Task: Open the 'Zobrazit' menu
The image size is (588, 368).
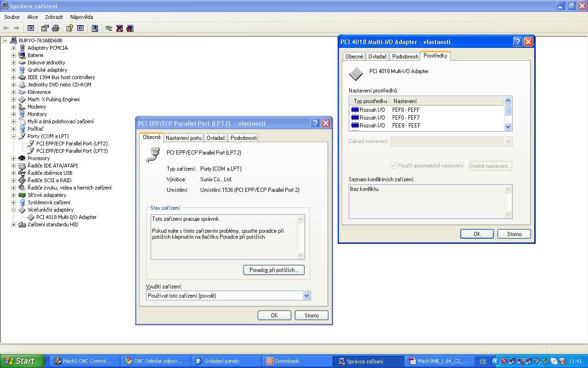Action: pos(54,17)
